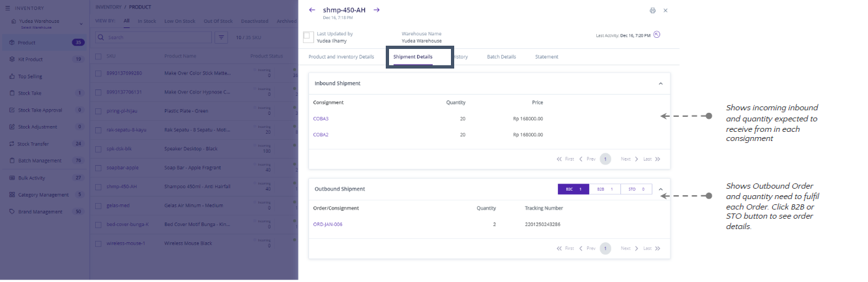Open Category Management in the sidebar
This screenshot has width=868, height=282.
click(44, 195)
